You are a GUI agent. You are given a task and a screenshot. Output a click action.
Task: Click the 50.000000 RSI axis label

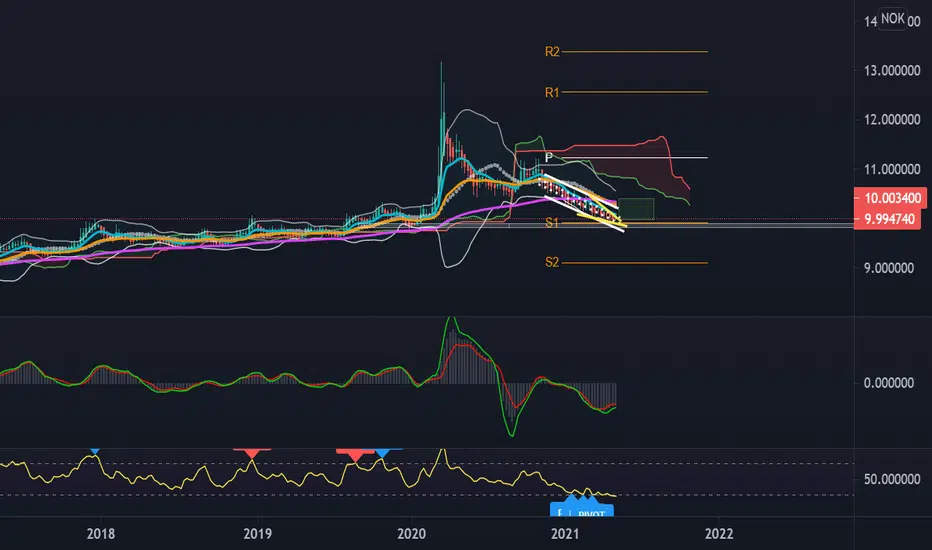[x=892, y=479]
